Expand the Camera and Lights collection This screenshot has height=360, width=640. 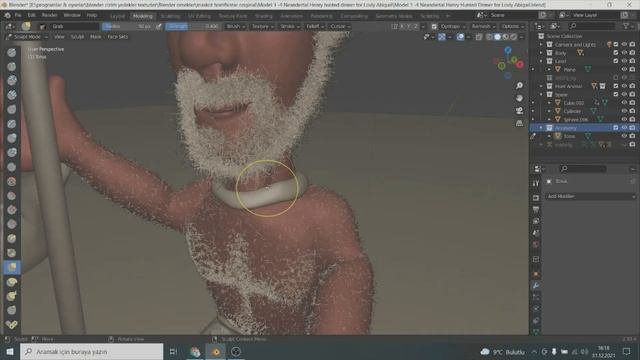(541, 44)
